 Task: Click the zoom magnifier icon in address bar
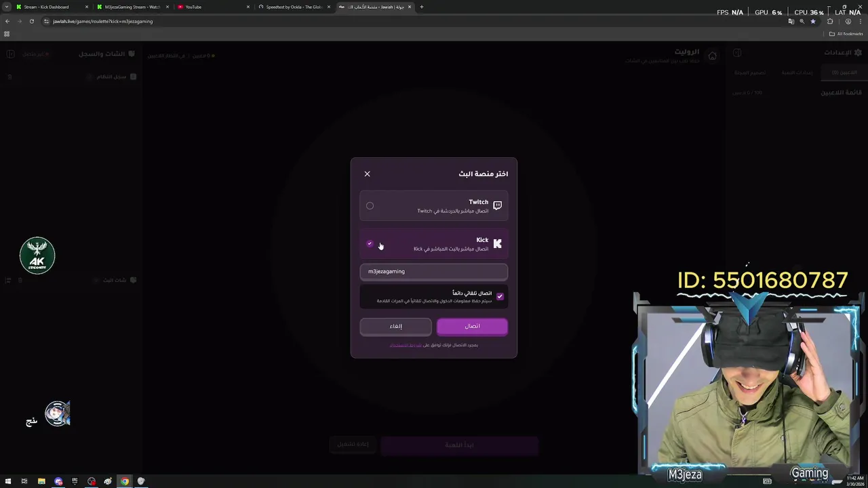(x=802, y=21)
